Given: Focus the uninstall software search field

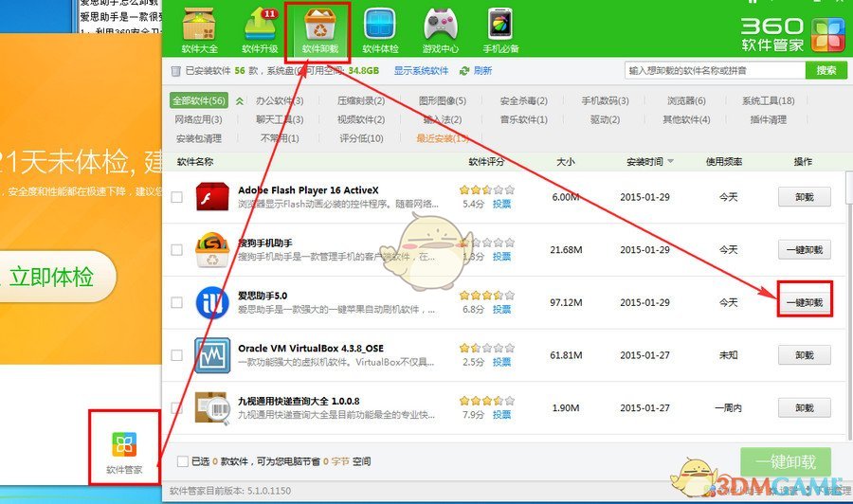Looking at the screenshot, I should coord(715,71).
